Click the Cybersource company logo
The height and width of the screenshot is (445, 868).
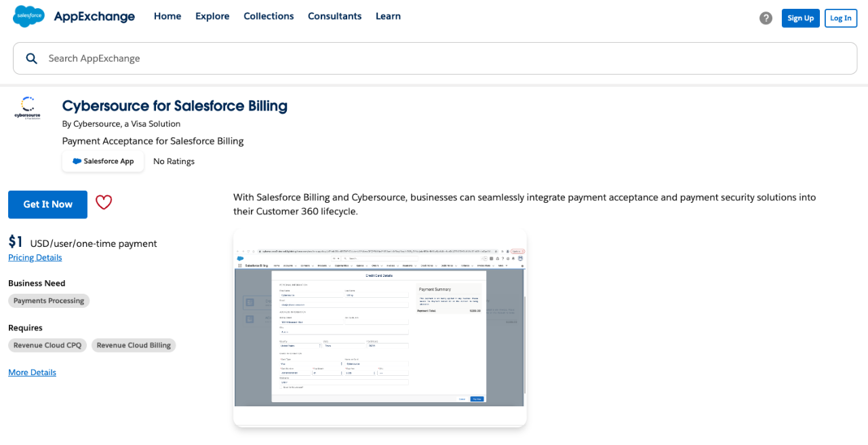coord(28,108)
